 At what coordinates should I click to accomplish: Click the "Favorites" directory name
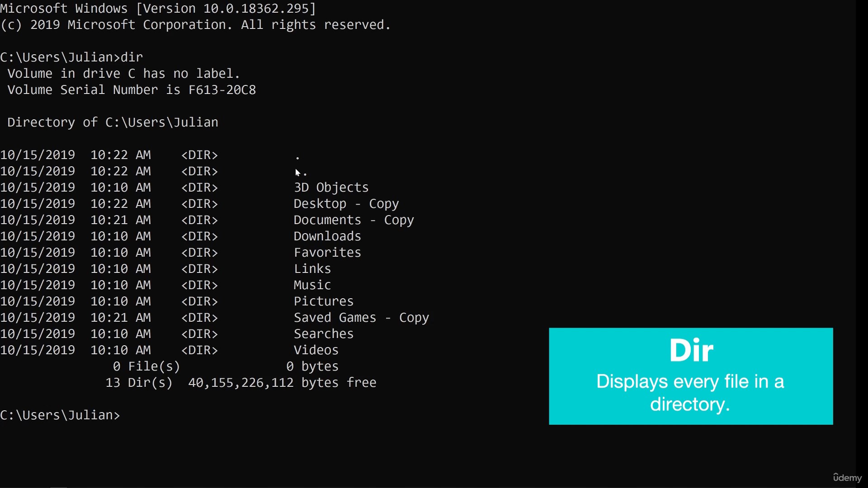coord(327,253)
